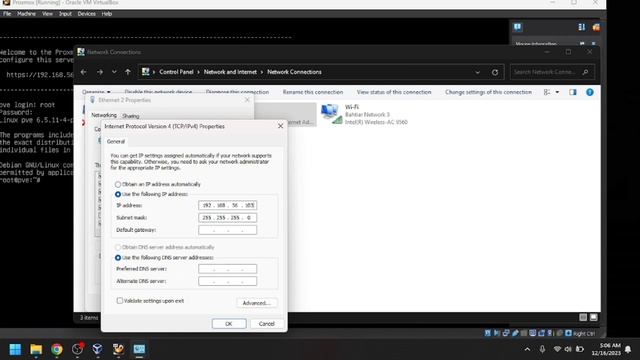Expand the chevron after Network and Internet

coord(262,72)
